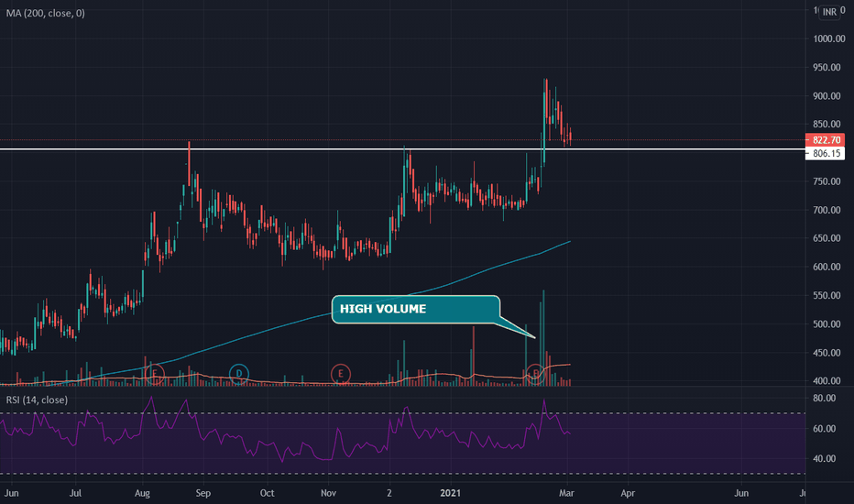Image resolution: width=854 pixels, height=504 pixels.
Task: Click the Apr label on time axis
Action: 628,493
